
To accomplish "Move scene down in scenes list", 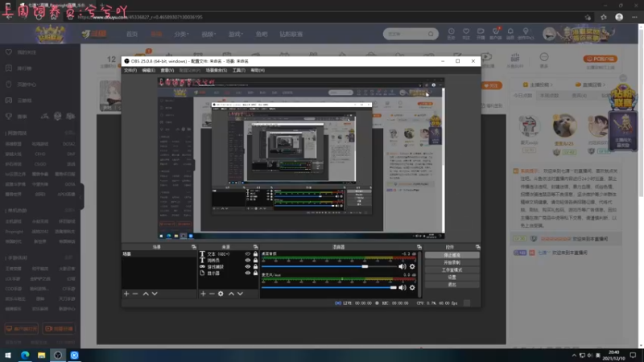I will (x=155, y=294).
